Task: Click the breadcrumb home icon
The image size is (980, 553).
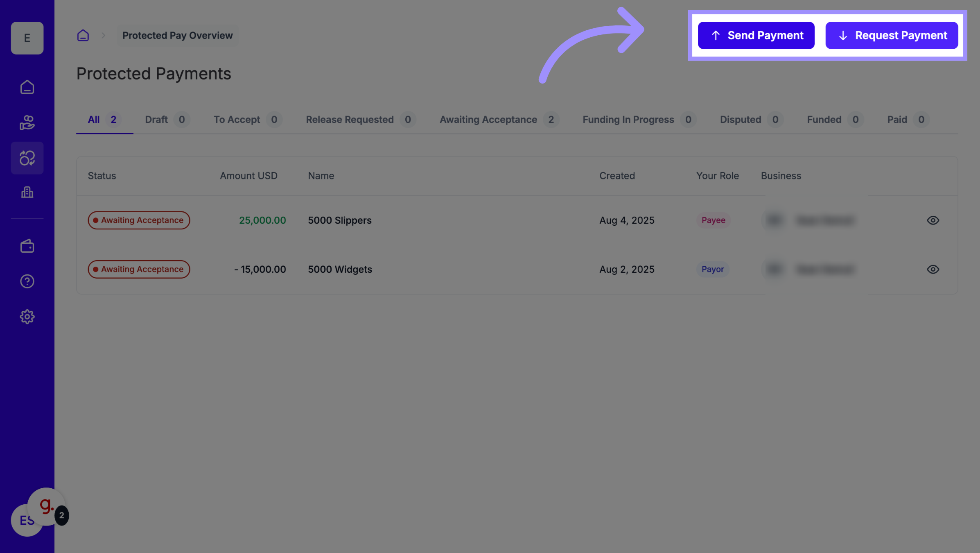Action: [x=83, y=36]
